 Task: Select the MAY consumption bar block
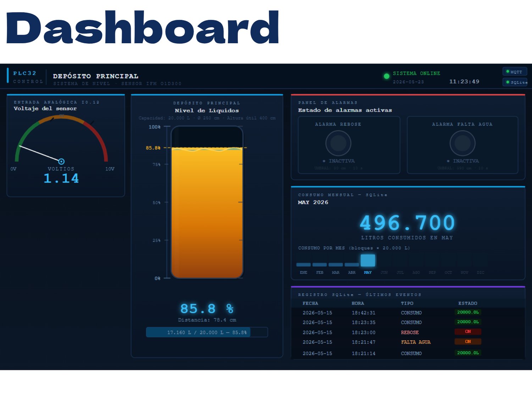368,260
